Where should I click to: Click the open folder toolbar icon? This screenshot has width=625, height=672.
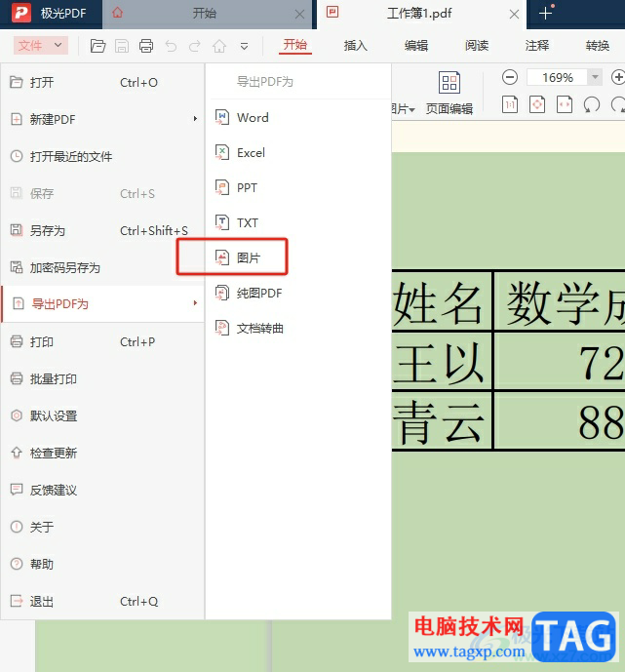click(x=98, y=46)
